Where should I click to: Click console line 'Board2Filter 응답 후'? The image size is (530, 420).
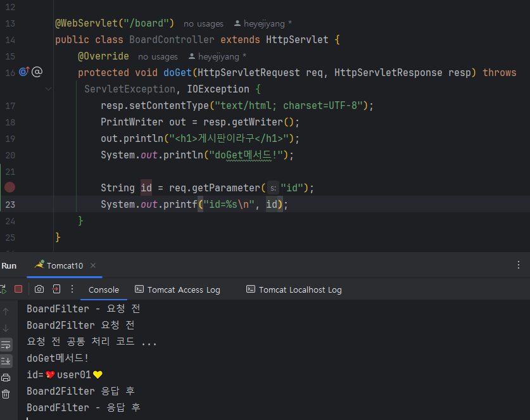80,391
